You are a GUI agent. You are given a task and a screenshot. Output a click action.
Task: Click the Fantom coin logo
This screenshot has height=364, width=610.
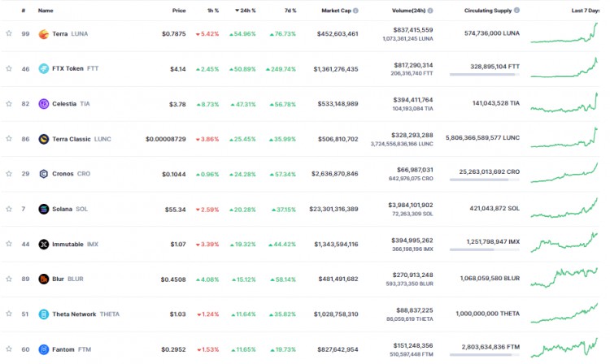click(44, 349)
